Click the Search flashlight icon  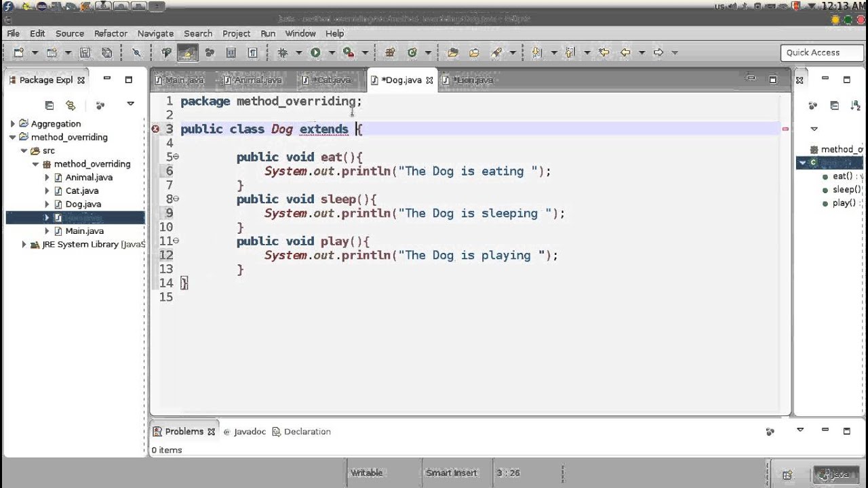(x=497, y=52)
